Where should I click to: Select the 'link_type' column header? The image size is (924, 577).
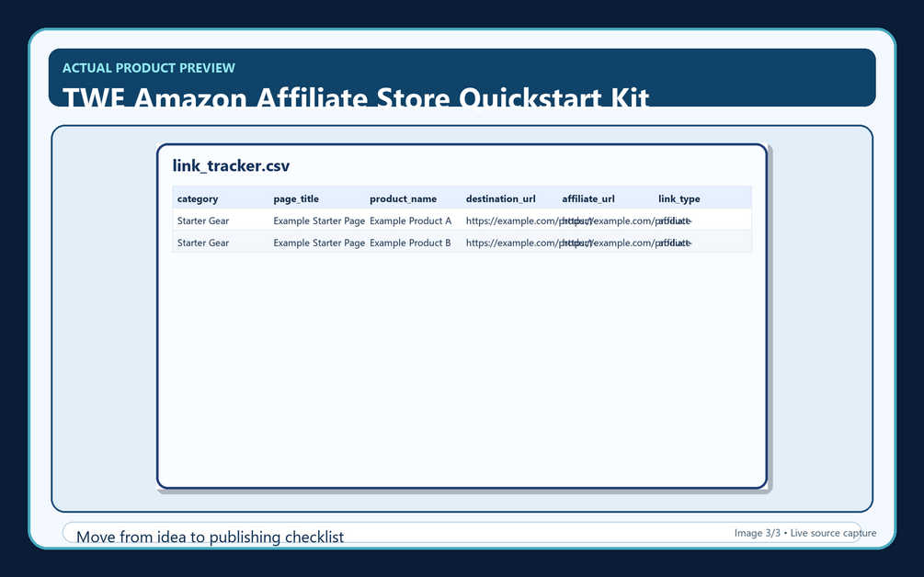[x=679, y=199]
